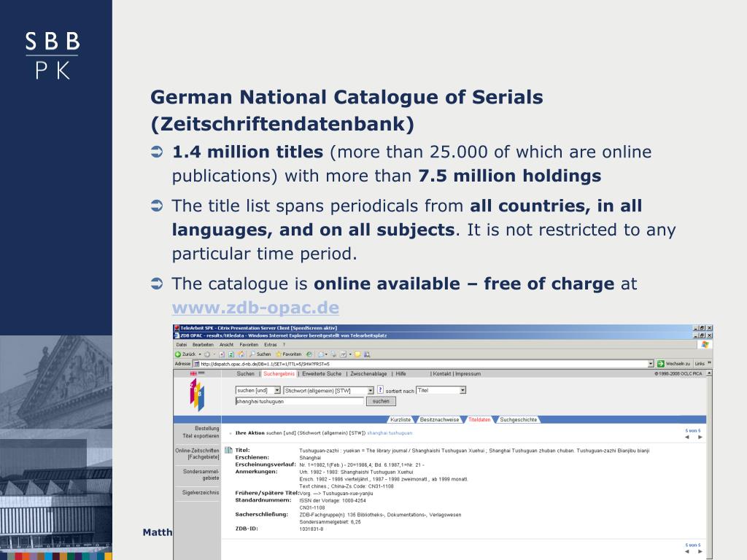Open the Extras menu

pos(271,345)
